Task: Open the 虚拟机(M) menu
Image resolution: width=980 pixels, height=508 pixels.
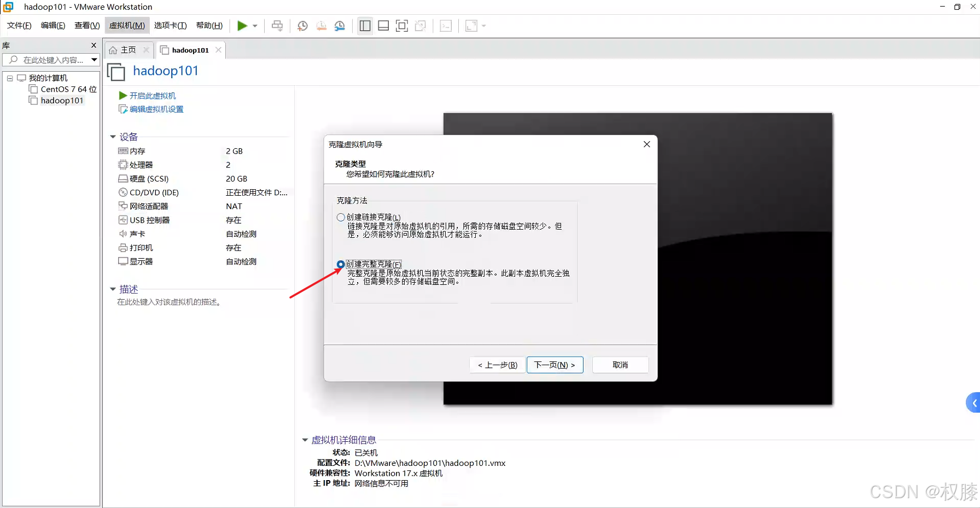Action: click(127, 26)
